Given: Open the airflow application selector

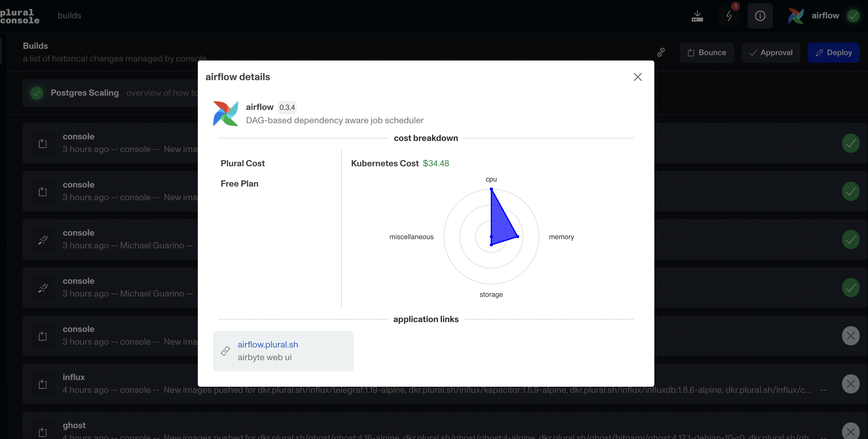Looking at the screenshot, I should click(825, 16).
